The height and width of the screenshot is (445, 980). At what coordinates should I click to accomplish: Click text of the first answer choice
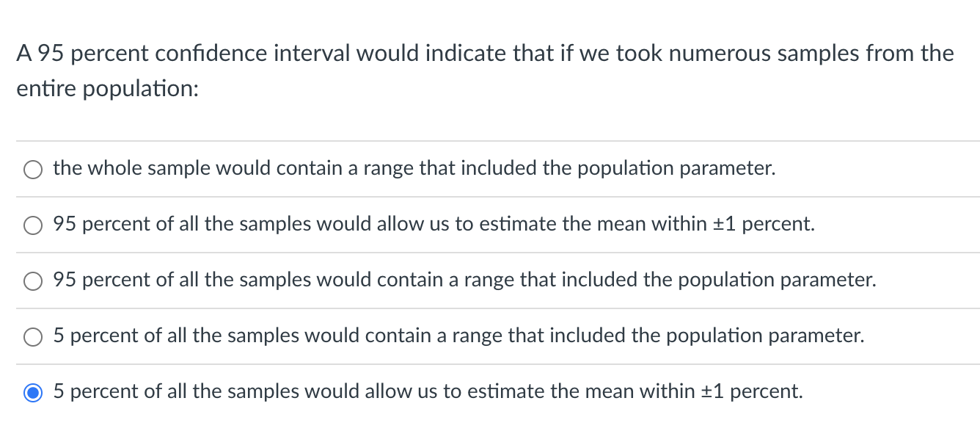[x=413, y=168]
